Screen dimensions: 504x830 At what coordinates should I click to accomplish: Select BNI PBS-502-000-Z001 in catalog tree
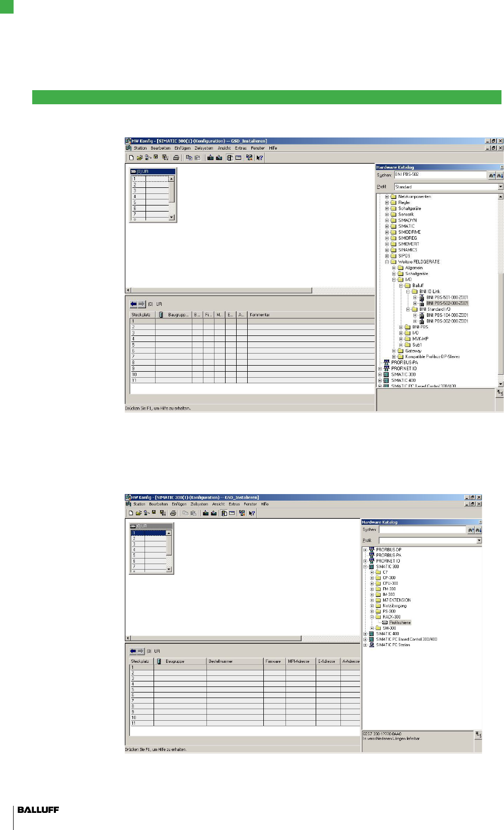[x=447, y=303]
